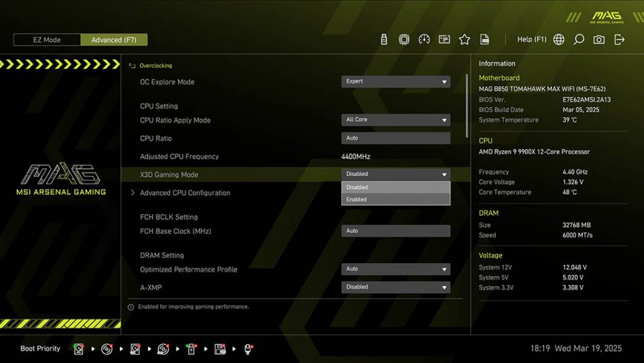Select third boot device, USB hard disk icon

click(135, 349)
